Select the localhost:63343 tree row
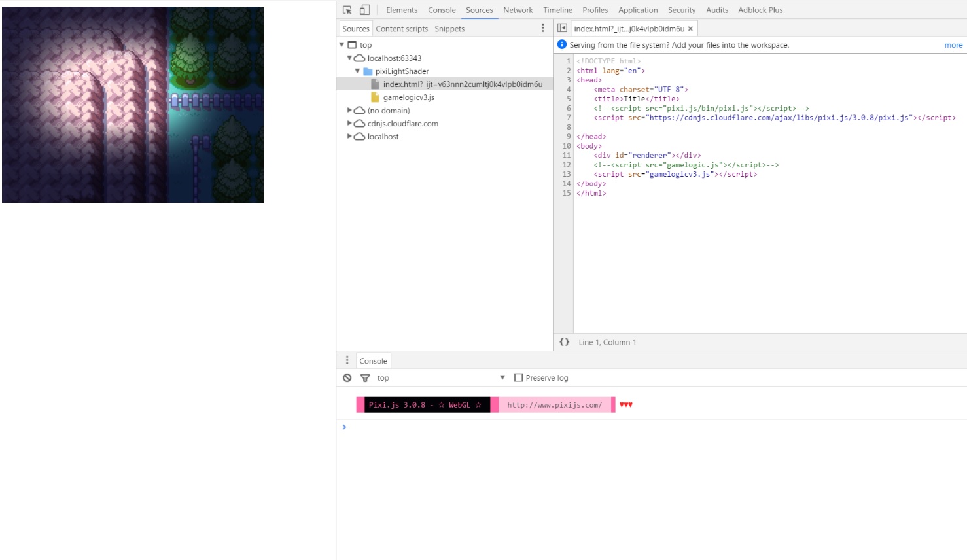Image resolution: width=967 pixels, height=560 pixels. (444, 58)
